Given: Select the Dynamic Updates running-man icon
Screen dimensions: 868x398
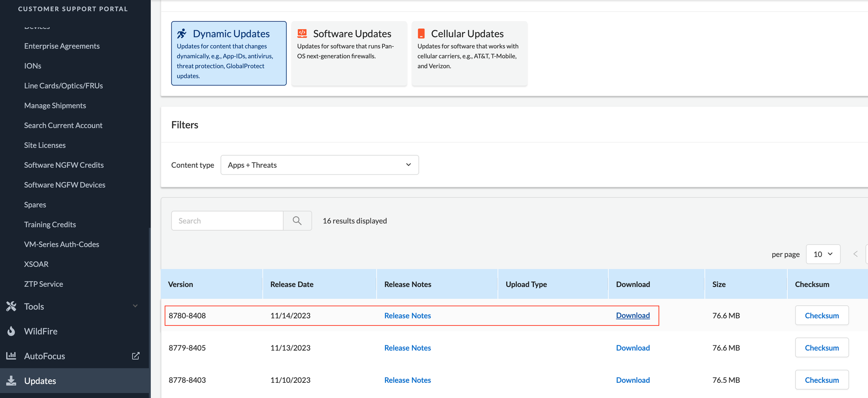Looking at the screenshot, I should click(182, 33).
